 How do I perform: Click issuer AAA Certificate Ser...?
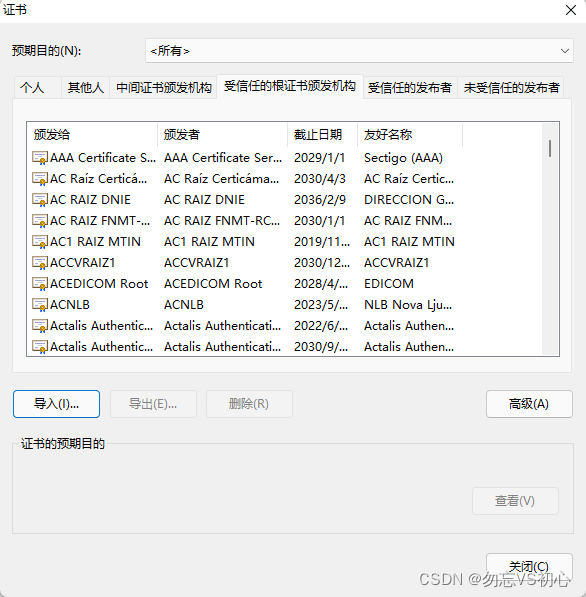(223, 158)
